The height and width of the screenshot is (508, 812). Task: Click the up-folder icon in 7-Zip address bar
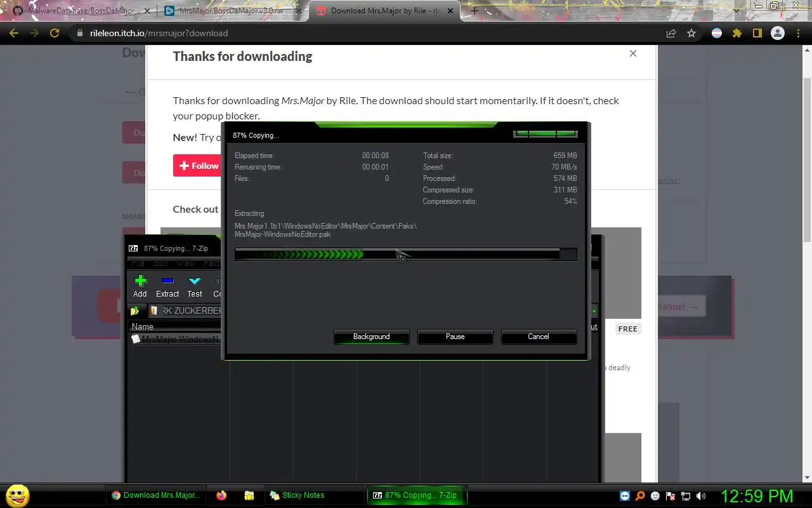coord(134,311)
